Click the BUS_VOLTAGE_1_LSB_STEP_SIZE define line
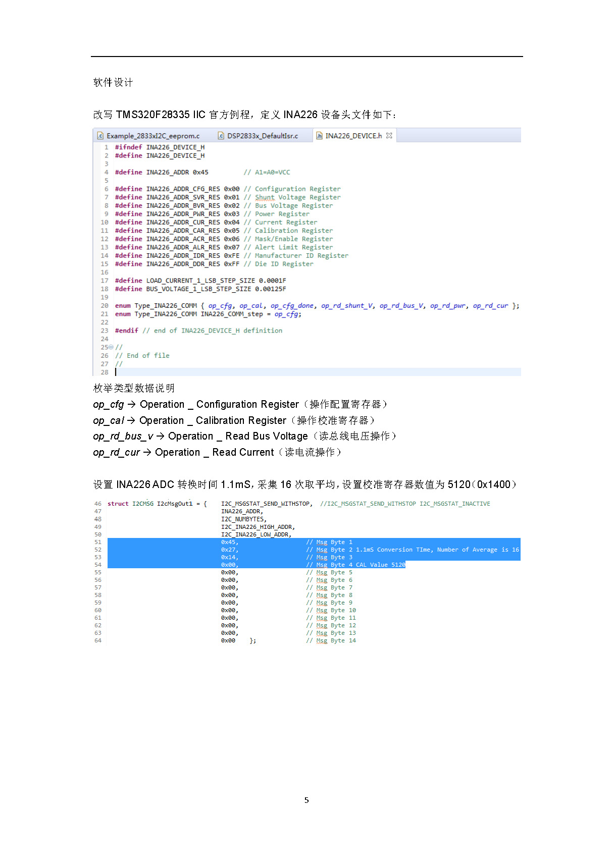Image resolution: width=614 pixels, height=868 pixels. pos(200,289)
